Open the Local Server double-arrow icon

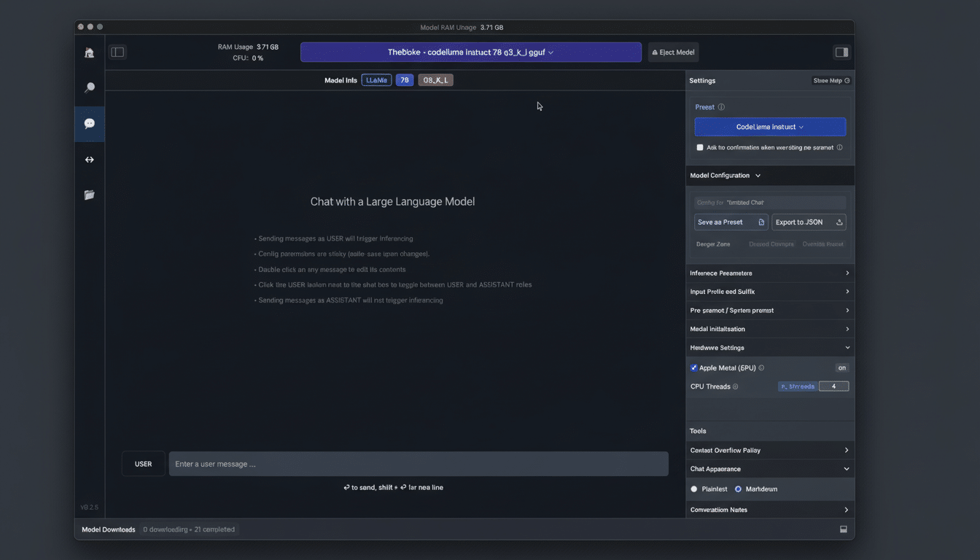(x=89, y=159)
